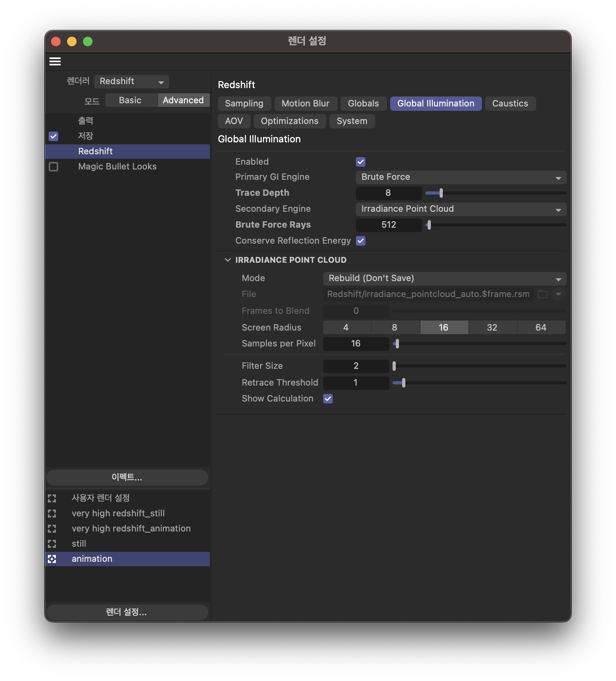Open the File path options arrow
Screen dimensions: 616x681
click(559, 294)
